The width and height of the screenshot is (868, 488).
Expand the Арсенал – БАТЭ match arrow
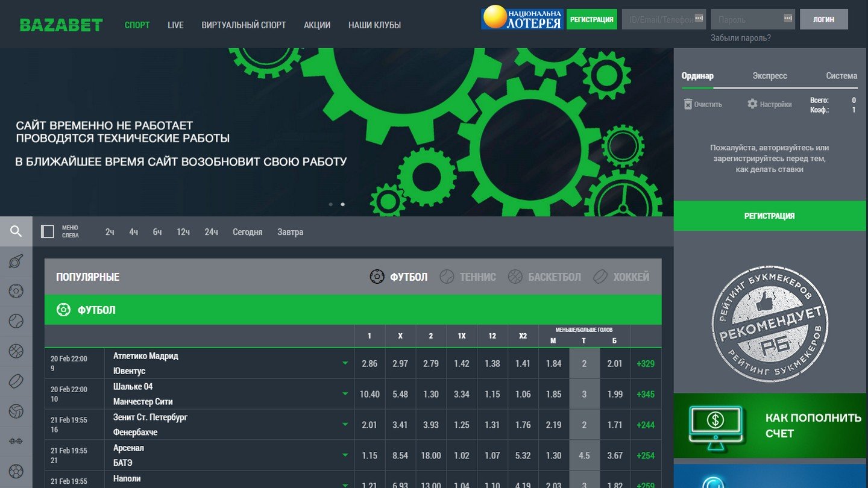tap(345, 455)
